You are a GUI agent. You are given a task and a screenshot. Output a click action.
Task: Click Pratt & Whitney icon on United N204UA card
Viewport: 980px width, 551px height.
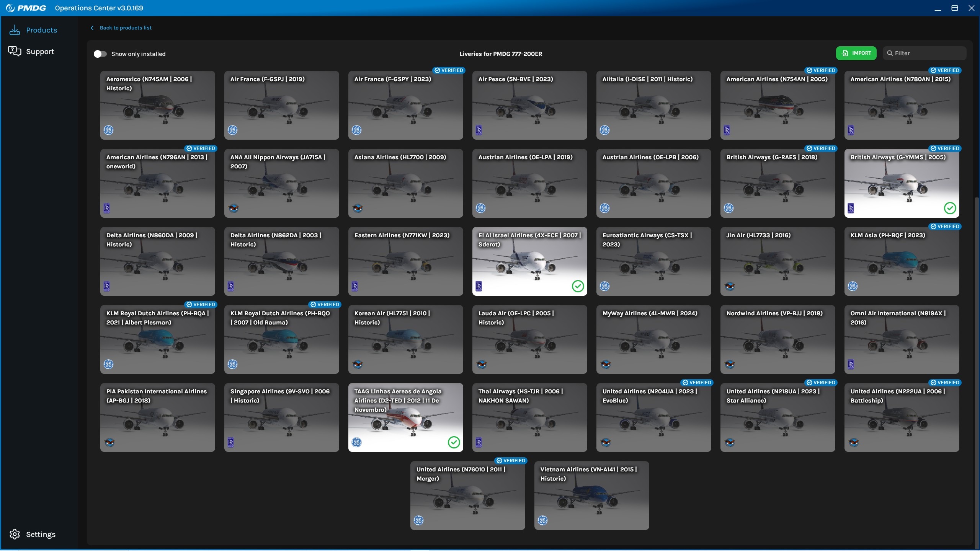(x=606, y=442)
